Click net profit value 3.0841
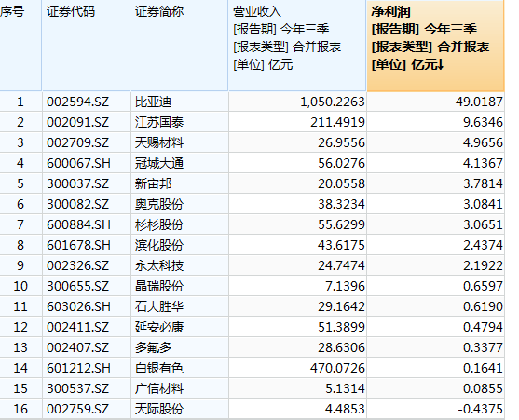The width and height of the screenshot is (519, 420). pos(483,204)
